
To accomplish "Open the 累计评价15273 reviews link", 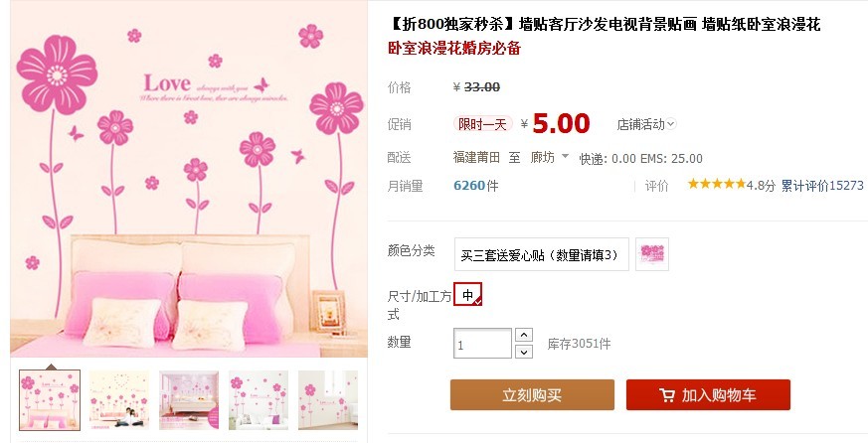I will point(822,186).
